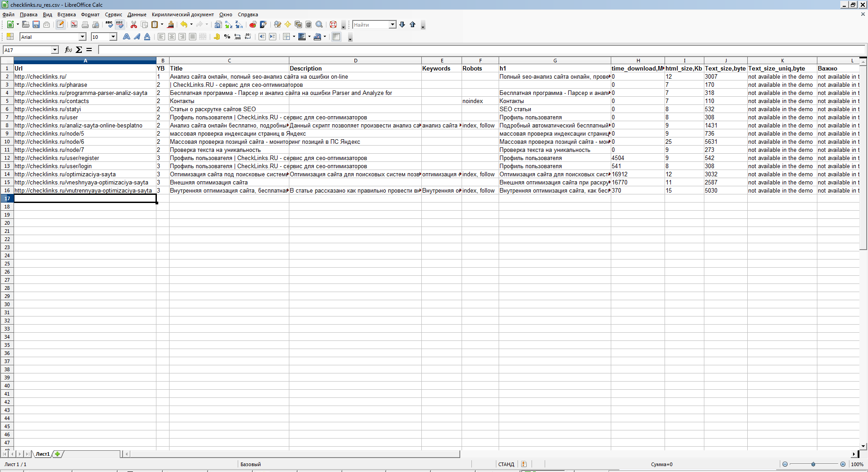
Task: Click the Save document icon
Action: 36,25
